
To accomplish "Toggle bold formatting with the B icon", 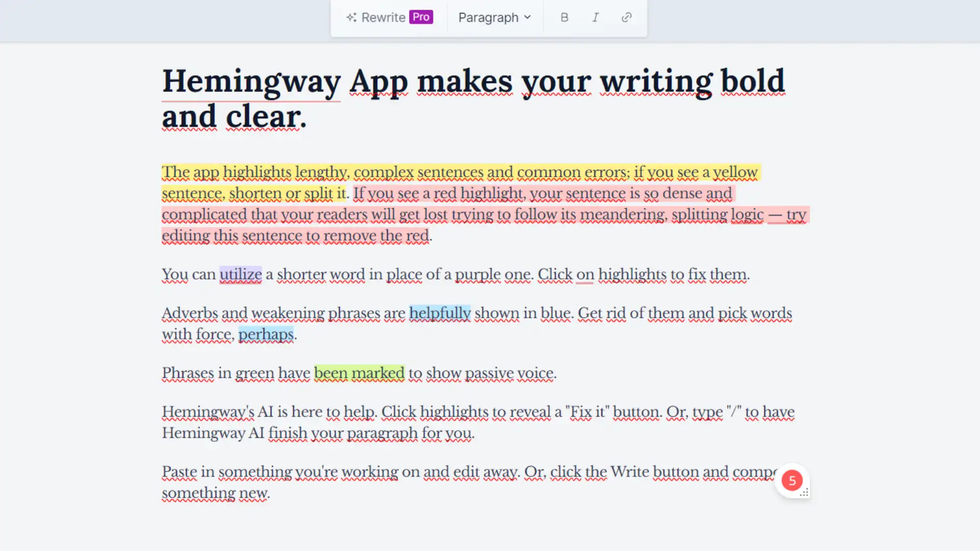I will 564,17.
